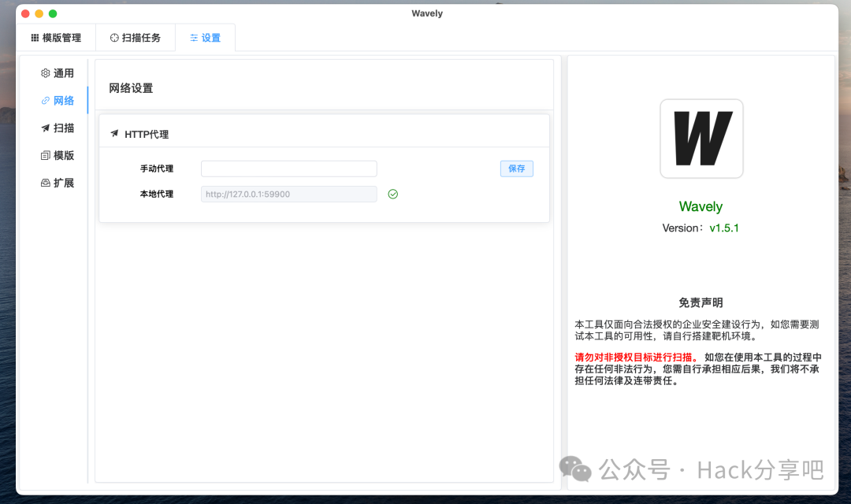Image resolution: width=851 pixels, height=504 pixels.
Task: Click the crosshair icon on 扫描任务 tab
Action: pyautogui.click(x=114, y=38)
